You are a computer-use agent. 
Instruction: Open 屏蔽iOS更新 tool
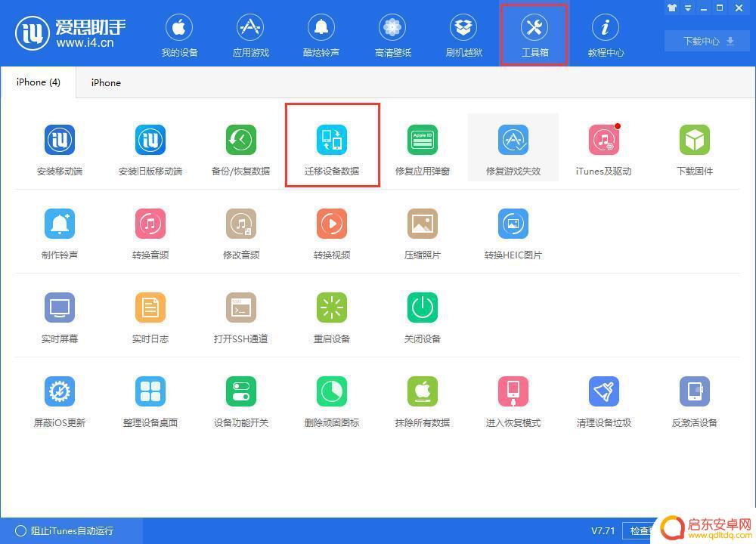coord(59,401)
